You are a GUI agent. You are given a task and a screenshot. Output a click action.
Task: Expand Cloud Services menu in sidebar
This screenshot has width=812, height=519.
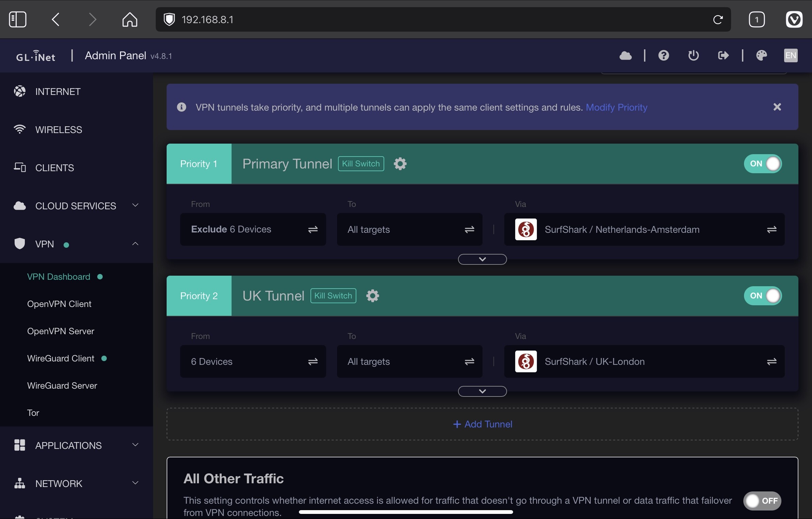tap(76, 206)
